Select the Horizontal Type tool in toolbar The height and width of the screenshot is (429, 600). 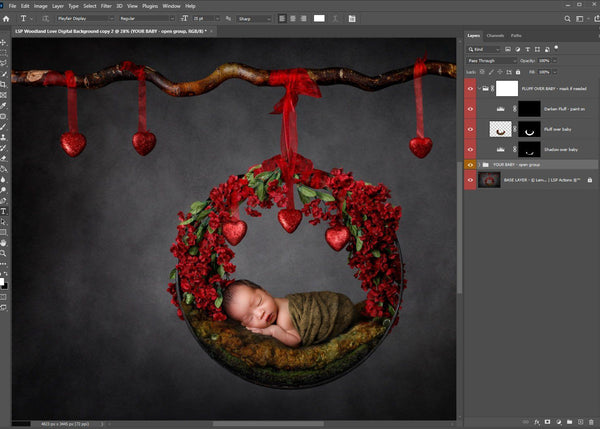[4, 211]
